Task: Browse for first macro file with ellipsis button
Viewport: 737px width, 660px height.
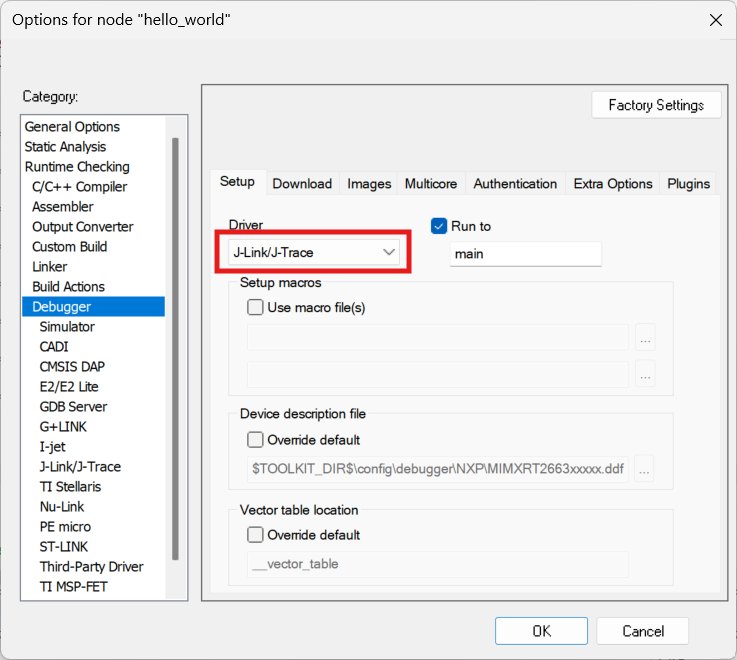Action: [645, 338]
